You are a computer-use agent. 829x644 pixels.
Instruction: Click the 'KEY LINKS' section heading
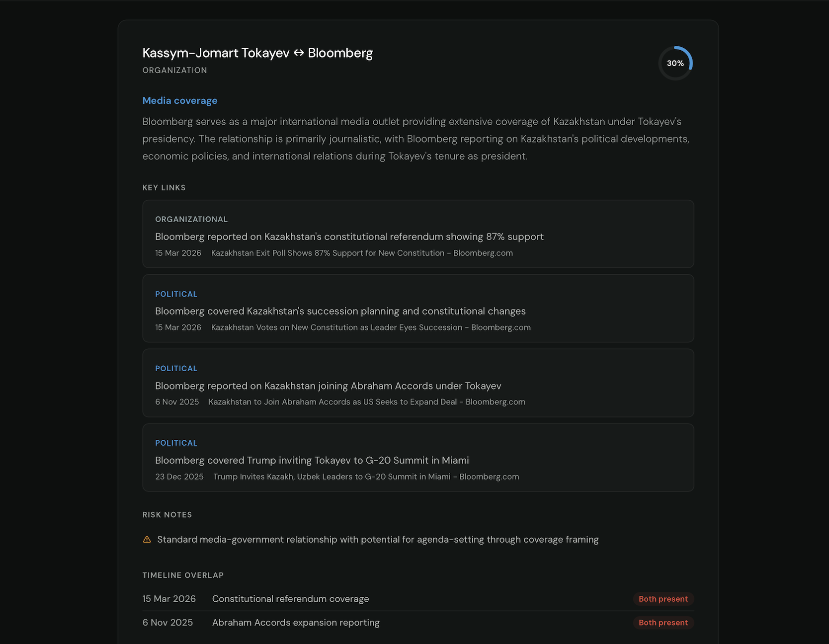click(x=164, y=188)
